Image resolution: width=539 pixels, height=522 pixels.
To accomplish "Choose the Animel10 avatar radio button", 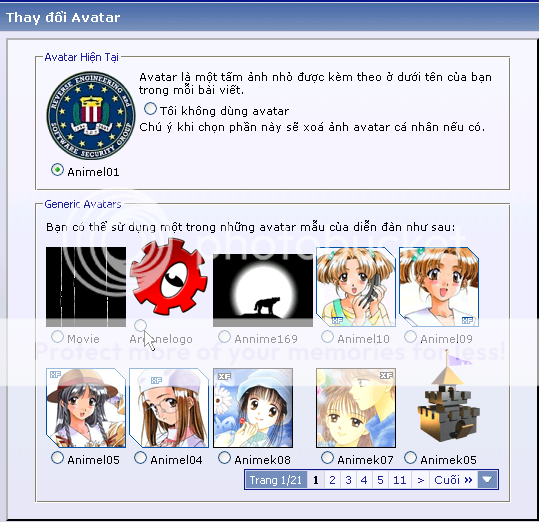I will coord(327,337).
